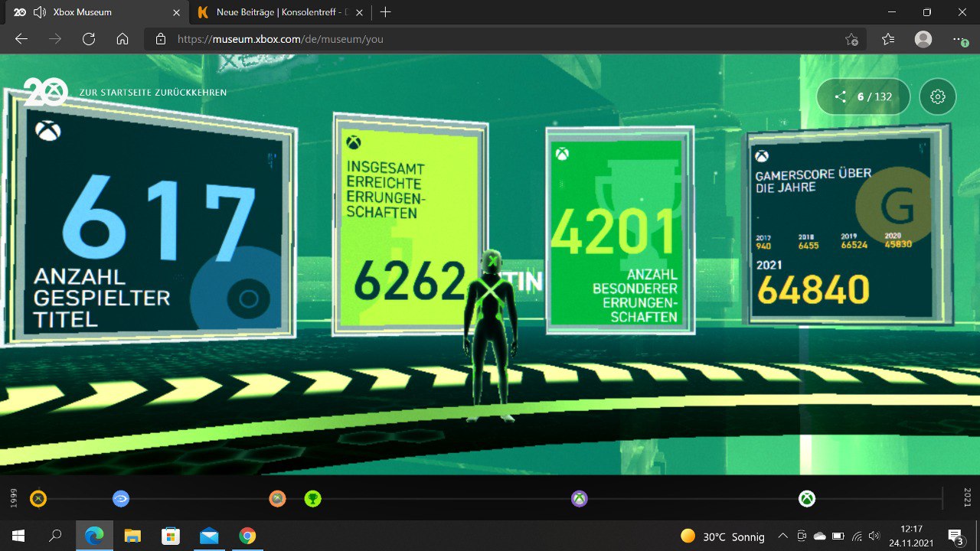Open the volume control icon
The image size is (980, 551).
pos(874,536)
